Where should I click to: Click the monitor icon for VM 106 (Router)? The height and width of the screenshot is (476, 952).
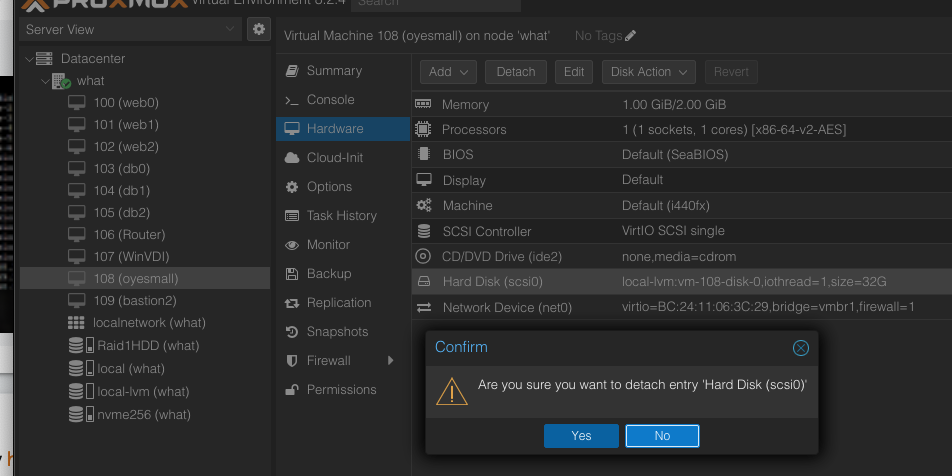[x=76, y=234]
